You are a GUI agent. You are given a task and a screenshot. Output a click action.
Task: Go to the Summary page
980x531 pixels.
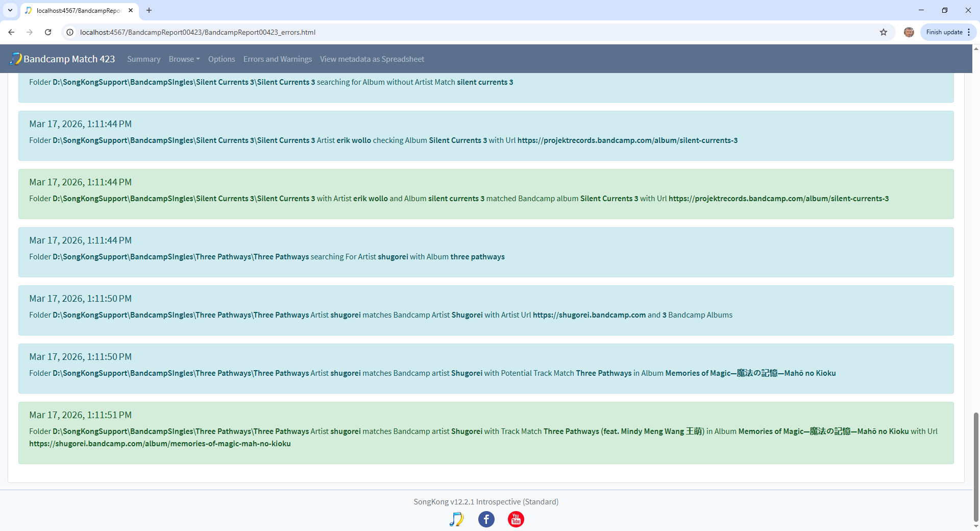pyautogui.click(x=143, y=59)
